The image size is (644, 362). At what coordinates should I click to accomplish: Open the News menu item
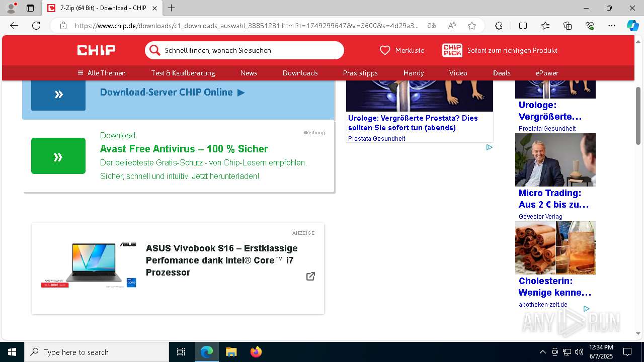pos(249,73)
